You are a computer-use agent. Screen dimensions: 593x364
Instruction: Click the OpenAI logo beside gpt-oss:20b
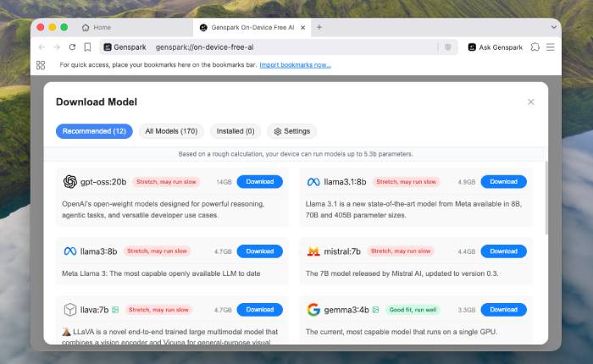[70, 182]
